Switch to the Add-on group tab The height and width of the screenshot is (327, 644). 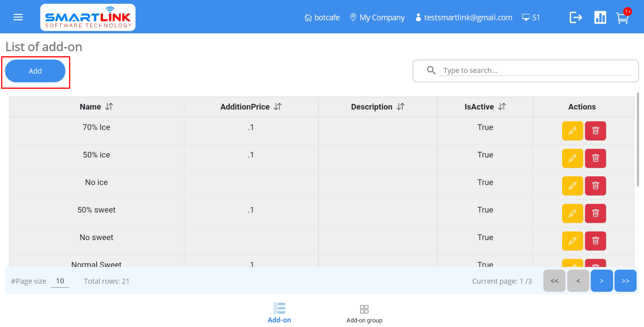coord(364,314)
